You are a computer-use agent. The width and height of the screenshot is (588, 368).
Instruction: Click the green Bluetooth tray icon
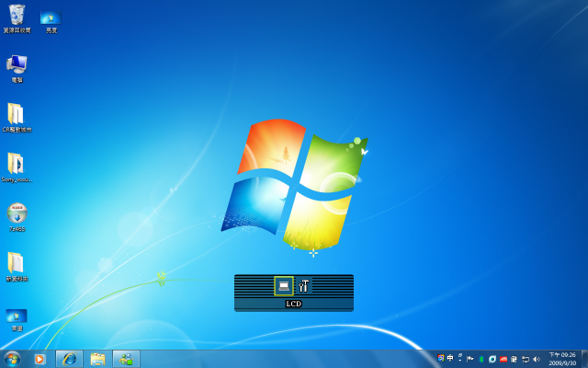click(481, 360)
